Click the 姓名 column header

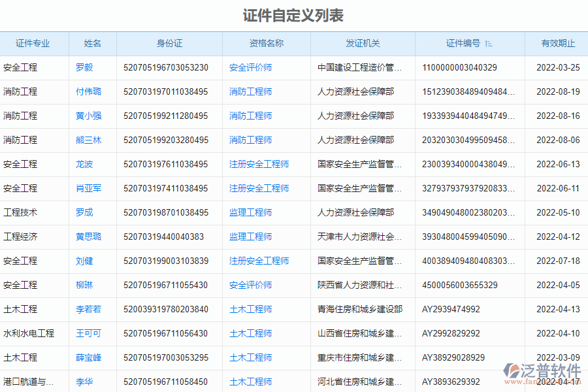point(92,42)
